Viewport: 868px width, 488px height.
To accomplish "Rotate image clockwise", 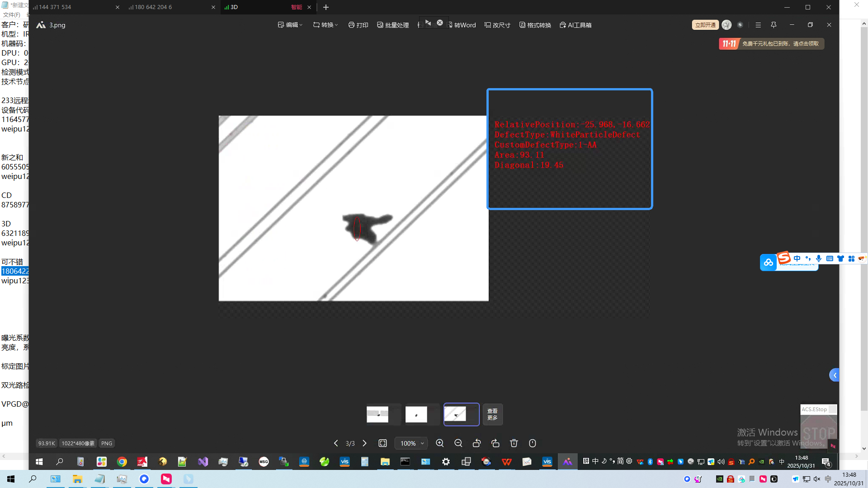I will coord(495,443).
